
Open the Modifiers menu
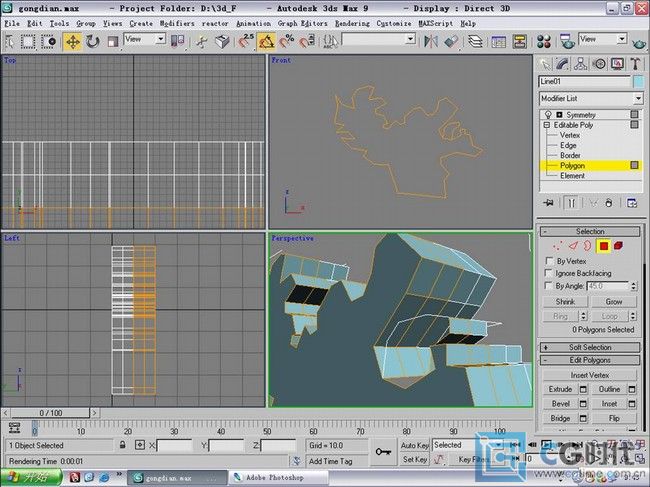pyautogui.click(x=177, y=24)
